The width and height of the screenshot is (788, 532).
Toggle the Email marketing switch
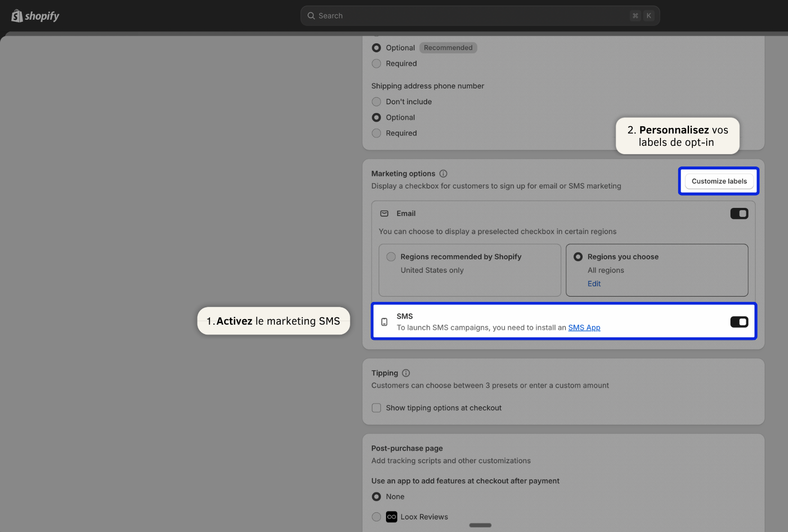pos(739,213)
